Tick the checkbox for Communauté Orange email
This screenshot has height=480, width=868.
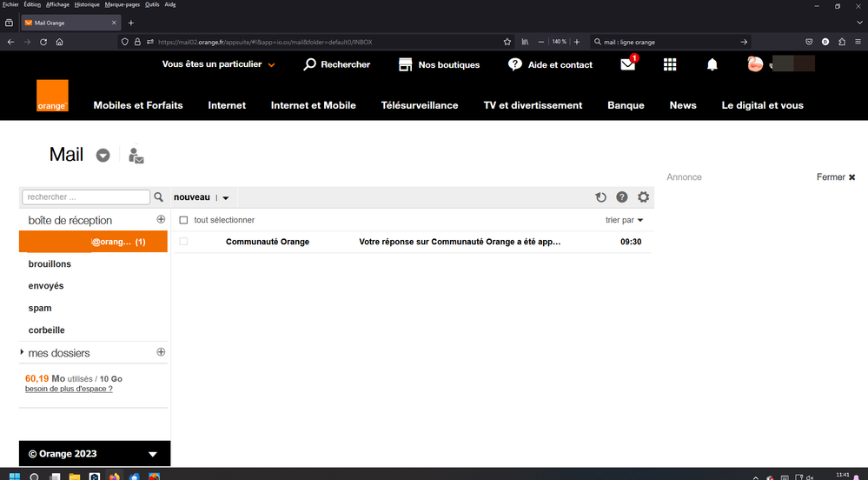[183, 242]
